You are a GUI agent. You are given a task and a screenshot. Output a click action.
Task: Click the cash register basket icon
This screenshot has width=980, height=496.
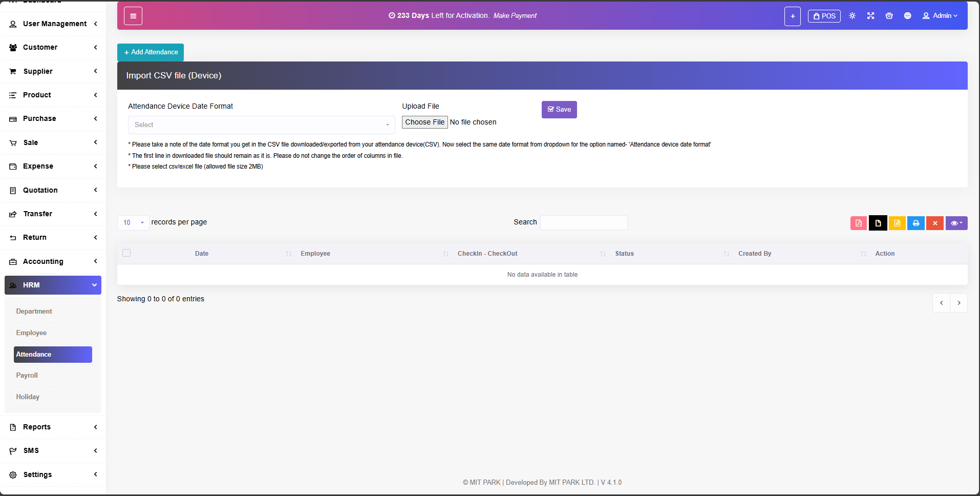pyautogui.click(x=889, y=16)
